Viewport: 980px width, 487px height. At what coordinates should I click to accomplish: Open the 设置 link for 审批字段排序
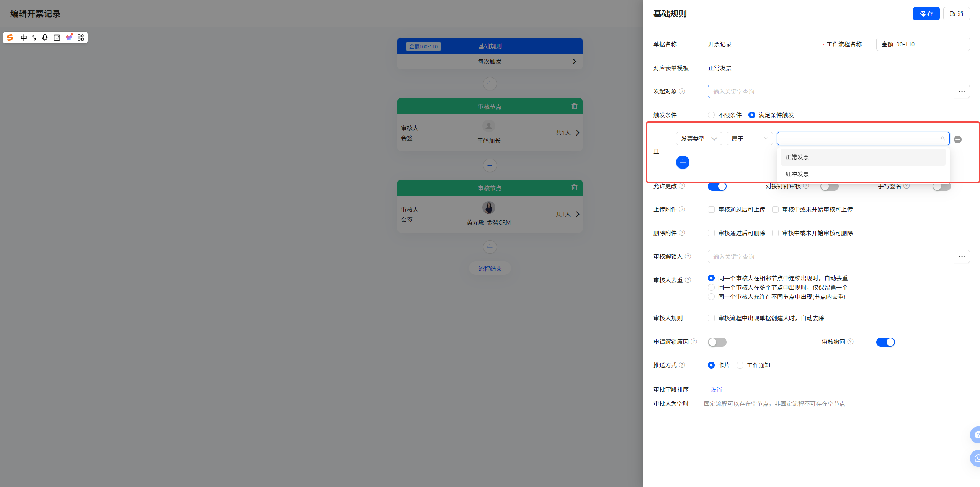[716, 389]
